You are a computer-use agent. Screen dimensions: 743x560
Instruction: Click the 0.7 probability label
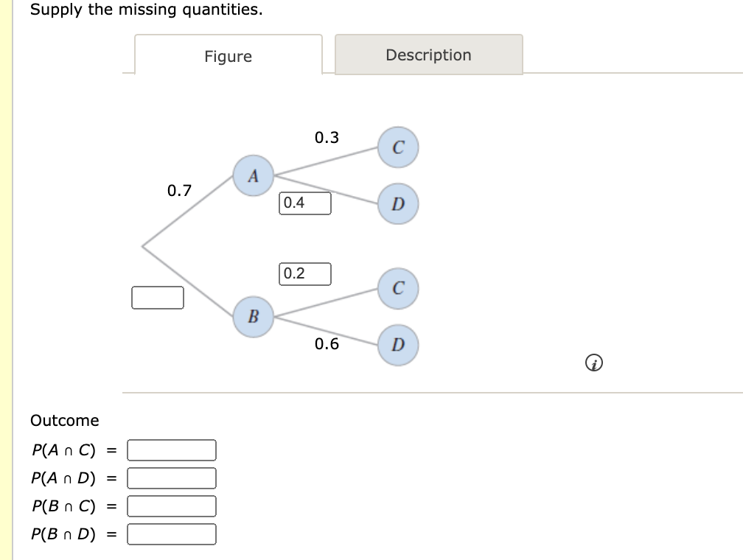[x=181, y=189]
